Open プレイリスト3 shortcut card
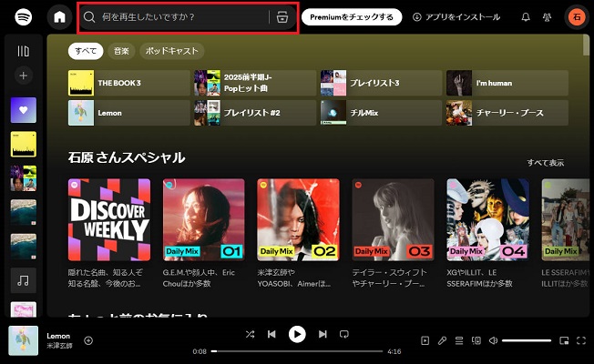 pyautogui.click(x=381, y=83)
